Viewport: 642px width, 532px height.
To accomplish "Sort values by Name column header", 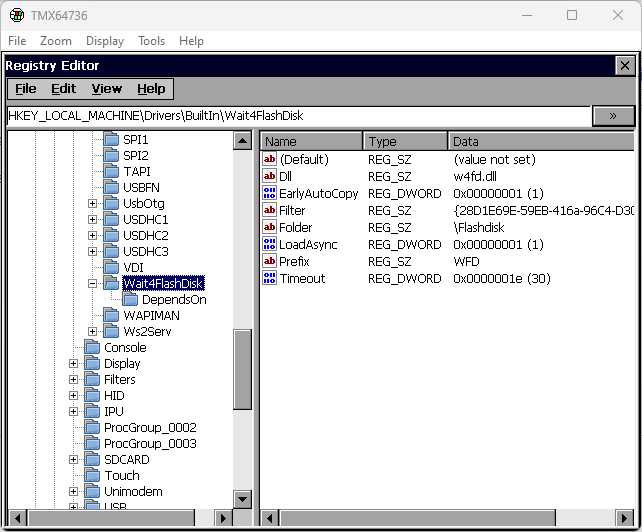I will [311, 141].
